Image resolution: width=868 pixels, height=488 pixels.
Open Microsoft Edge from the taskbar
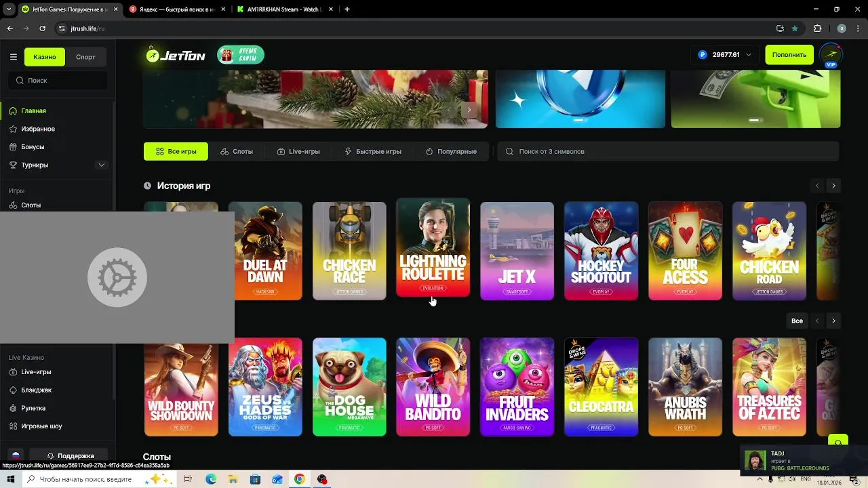211,479
